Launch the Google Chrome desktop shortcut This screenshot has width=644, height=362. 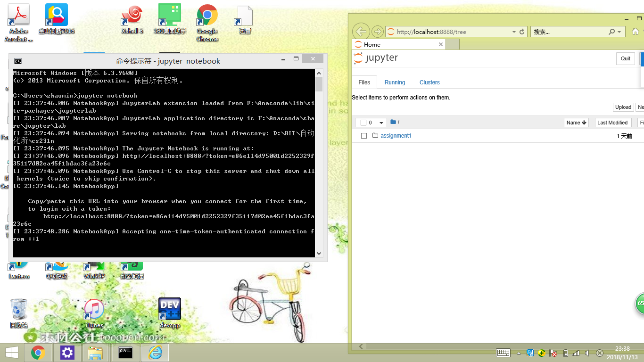[x=207, y=23]
